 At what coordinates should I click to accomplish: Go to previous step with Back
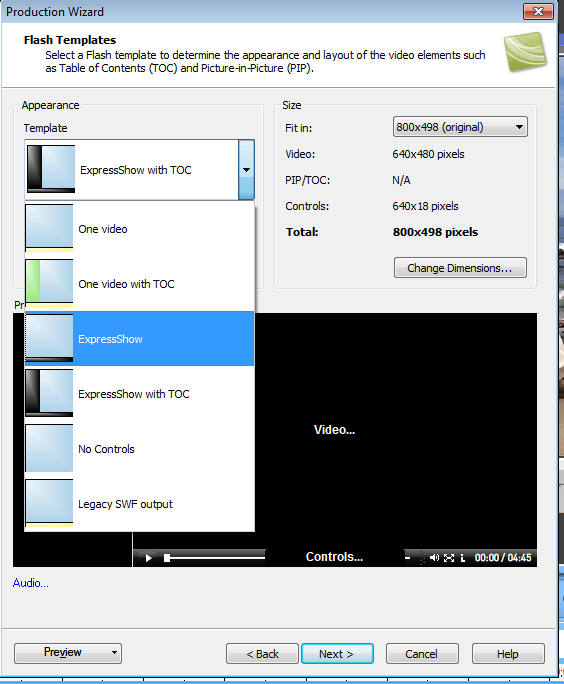coord(262,653)
